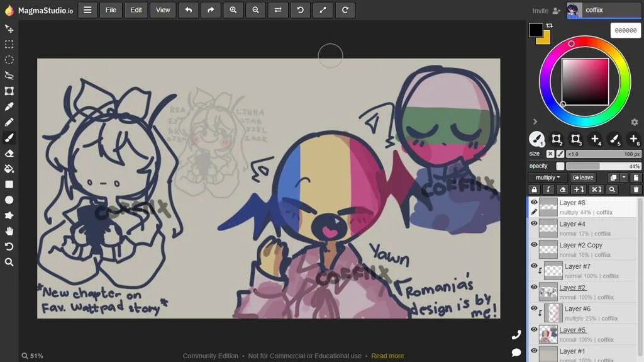Hide Layer #4 with its eye icon
This screenshot has width=644, height=362.
pyautogui.click(x=534, y=223)
